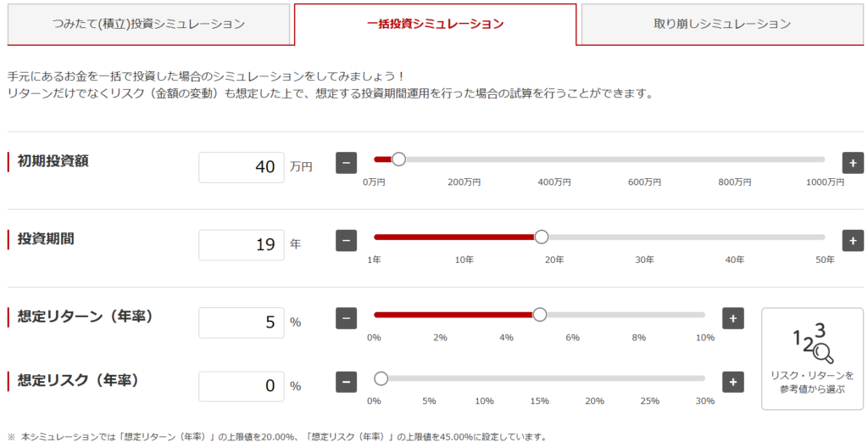Click plus button for 初期投資額
868x448 pixels.
click(853, 162)
